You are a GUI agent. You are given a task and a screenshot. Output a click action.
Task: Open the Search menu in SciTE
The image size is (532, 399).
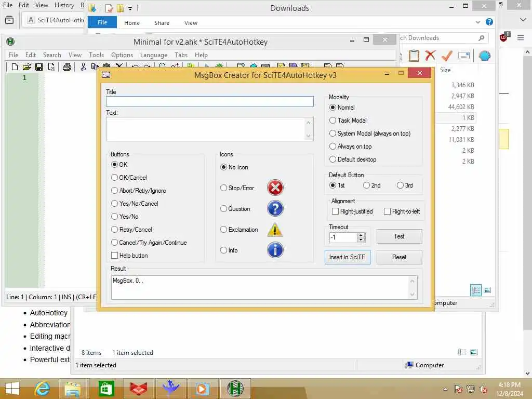point(52,55)
